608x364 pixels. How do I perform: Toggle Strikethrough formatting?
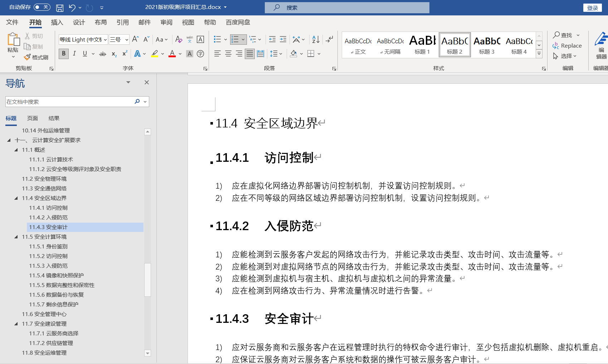click(x=103, y=54)
